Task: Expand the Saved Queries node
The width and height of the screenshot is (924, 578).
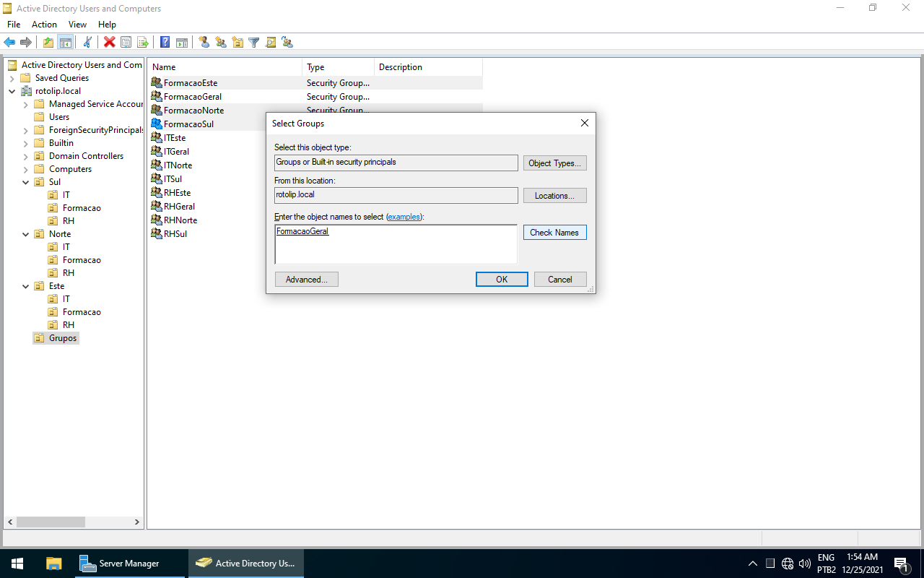Action: (12, 78)
